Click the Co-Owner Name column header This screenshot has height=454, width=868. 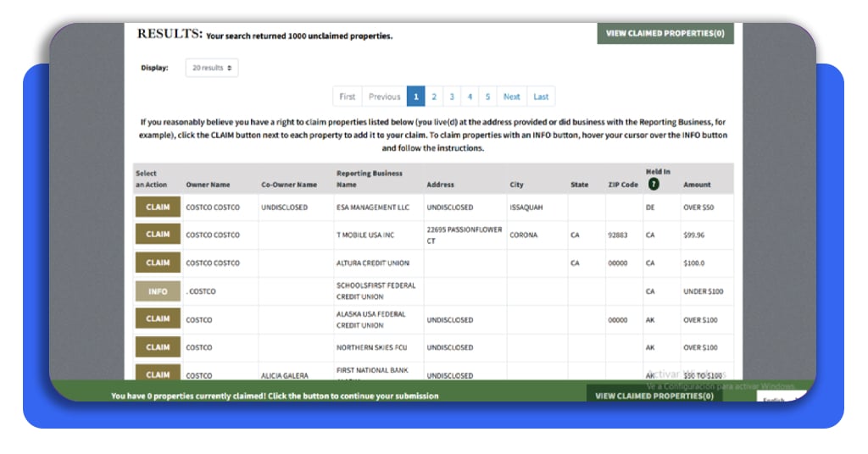click(x=289, y=185)
